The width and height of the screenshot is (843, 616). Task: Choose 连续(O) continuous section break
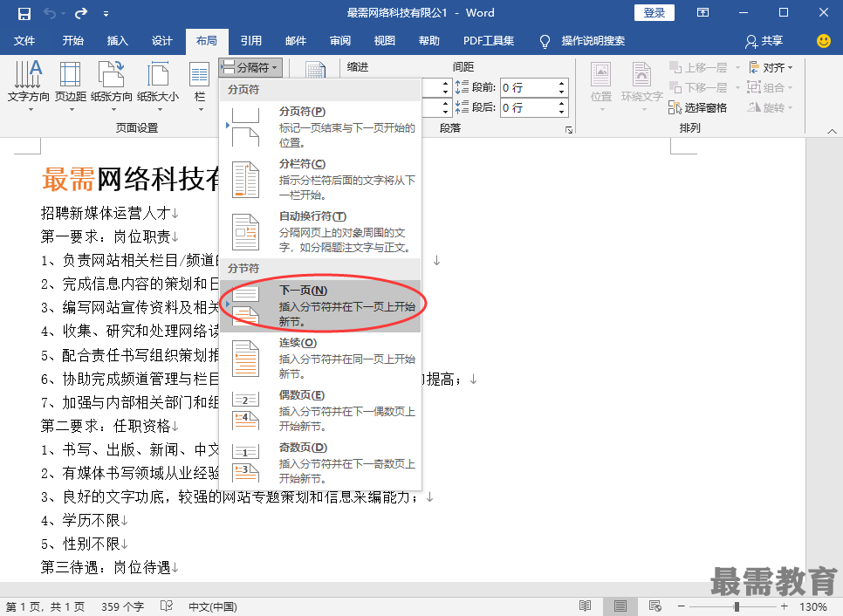[320, 358]
